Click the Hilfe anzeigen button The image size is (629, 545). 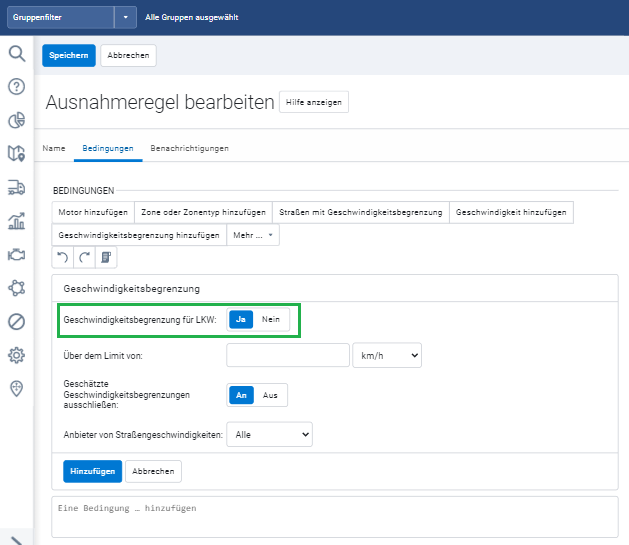tap(314, 102)
